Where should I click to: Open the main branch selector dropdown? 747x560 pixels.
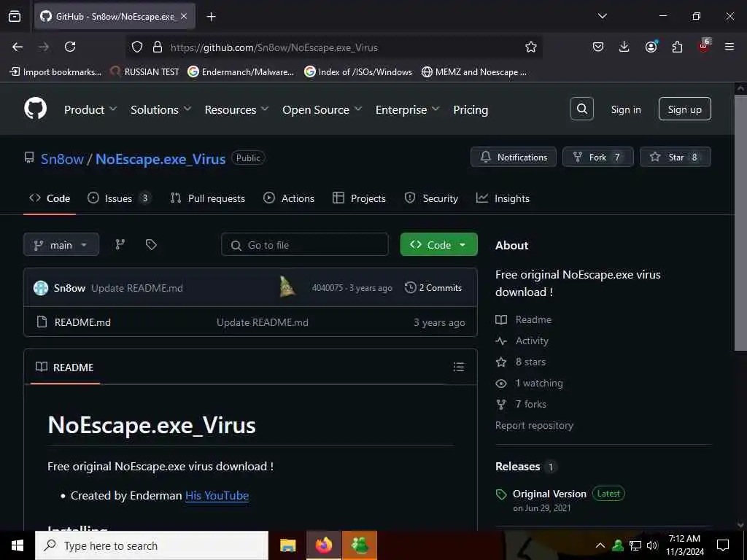click(x=61, y=245)
